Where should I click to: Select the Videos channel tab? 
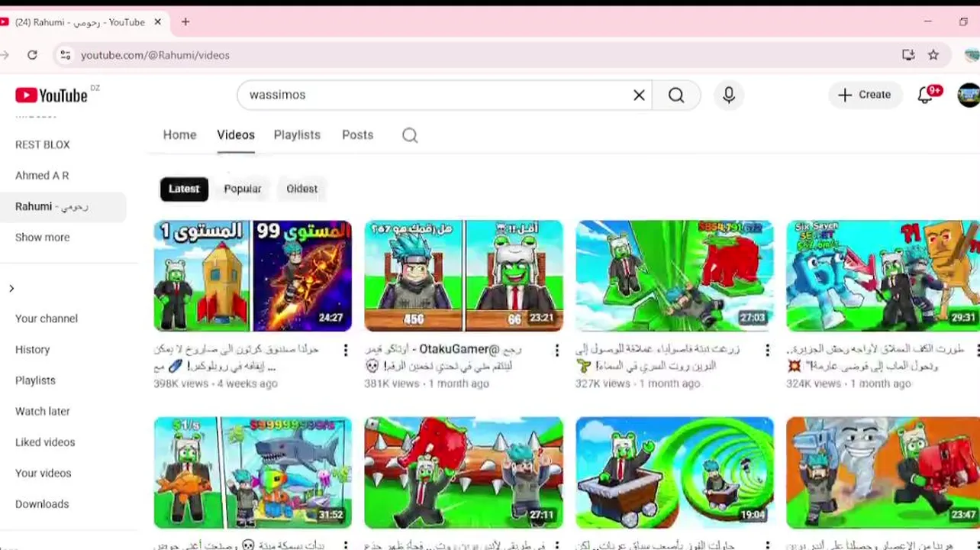coord(236,134)
